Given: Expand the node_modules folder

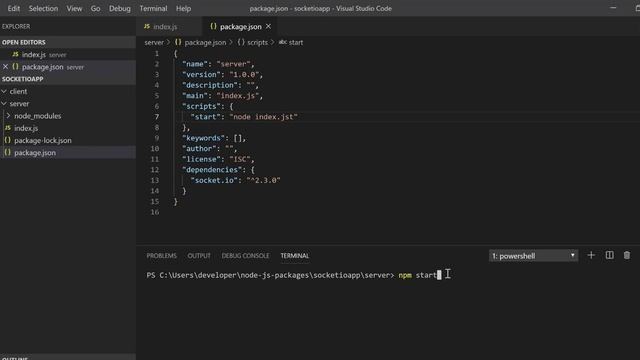Looking at the screenshot, I should [x=8, y=116].
